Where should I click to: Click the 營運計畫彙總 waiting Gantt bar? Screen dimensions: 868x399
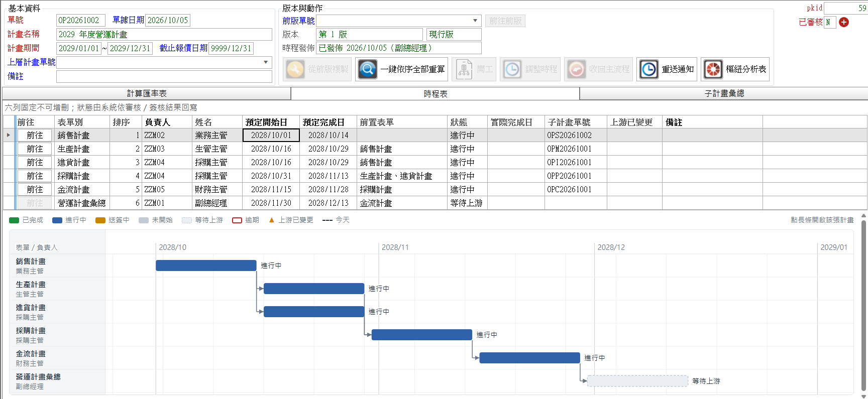coord(638,381)
